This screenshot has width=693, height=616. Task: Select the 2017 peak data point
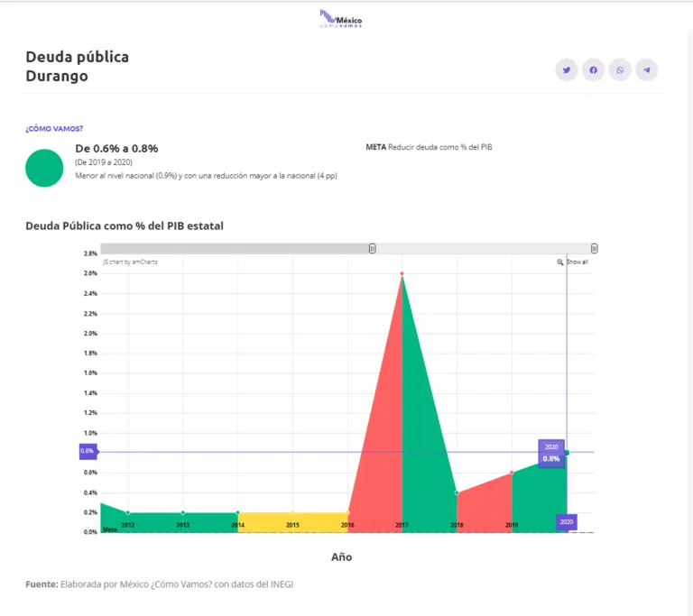click(402, 273)
